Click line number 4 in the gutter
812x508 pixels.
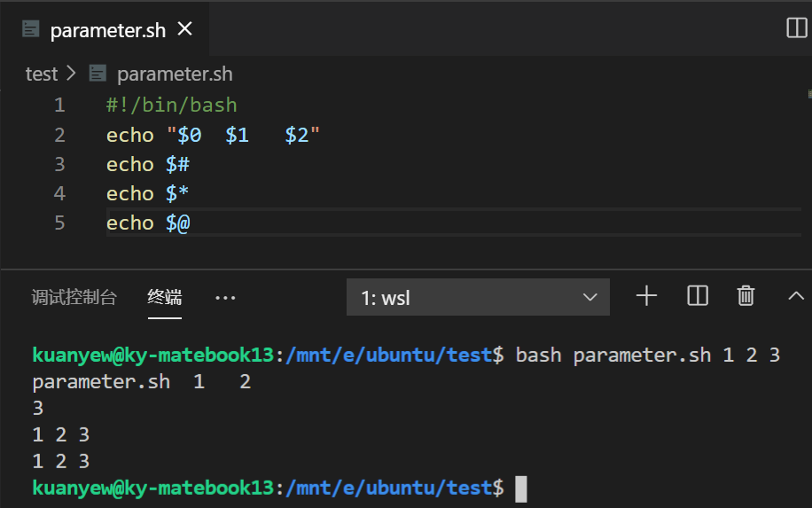click(59, 193)
